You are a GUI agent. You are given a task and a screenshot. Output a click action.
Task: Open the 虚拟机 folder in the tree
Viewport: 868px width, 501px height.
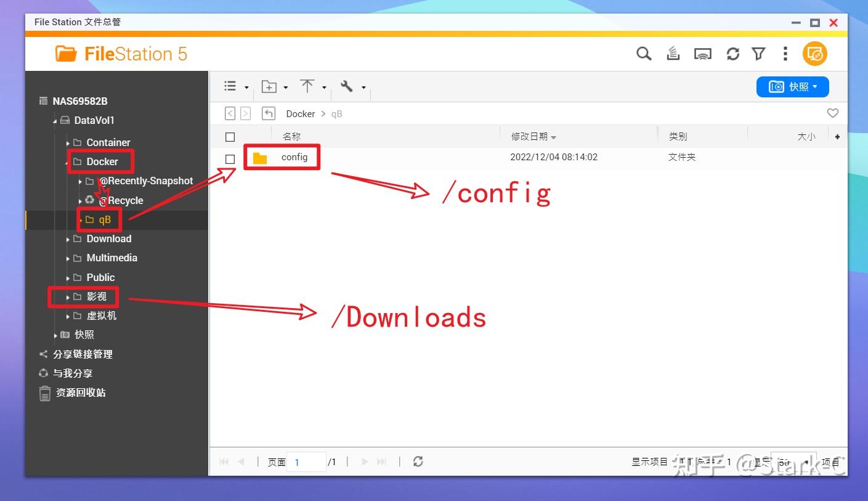(102, 316)
